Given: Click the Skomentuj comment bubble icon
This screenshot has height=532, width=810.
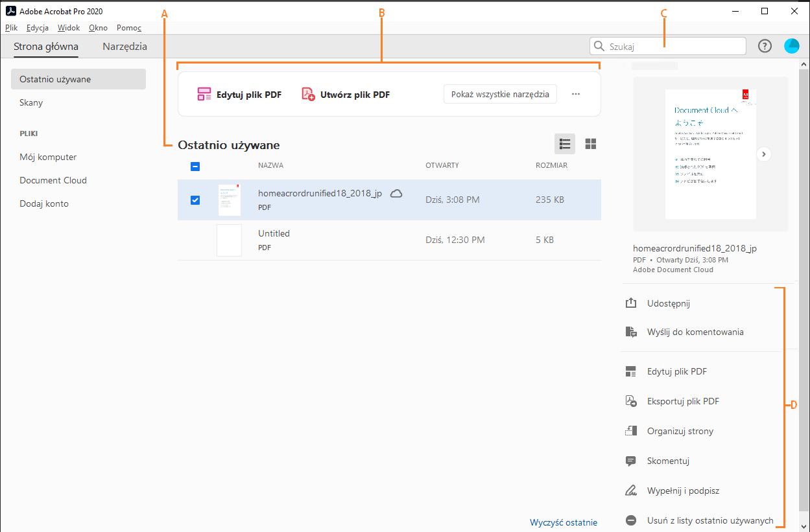Looking at the screenshot, I should tap(631, 461).
